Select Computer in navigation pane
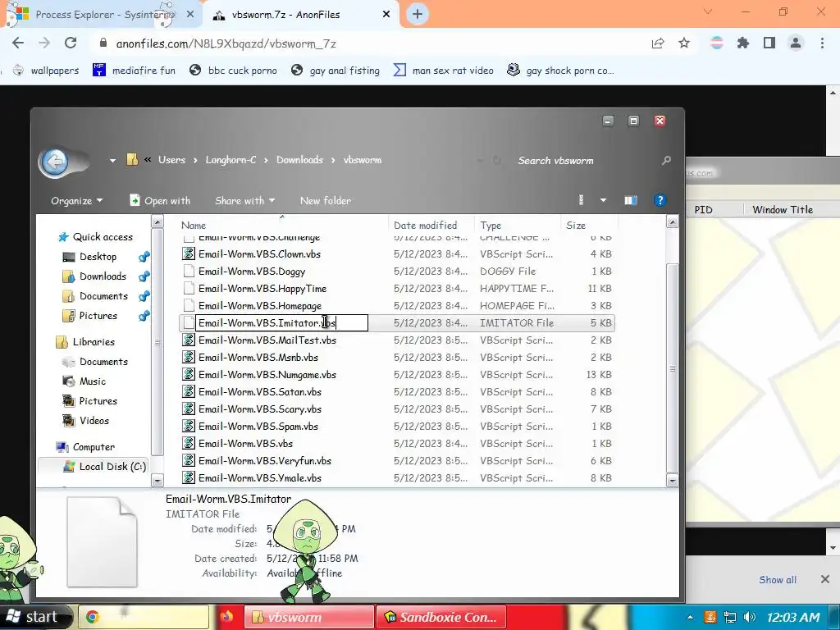The image size is (840, 630). coord(85,447)
